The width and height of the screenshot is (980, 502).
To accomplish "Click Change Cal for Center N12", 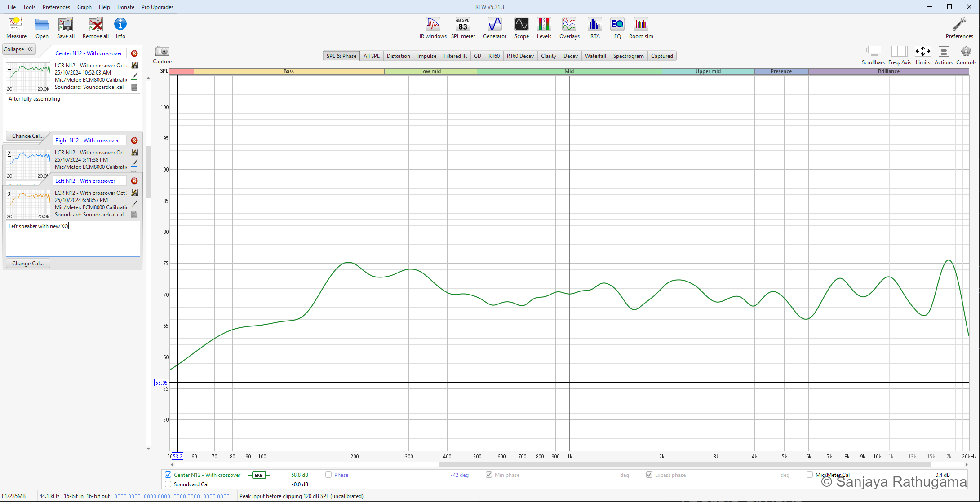I will click(x=28, y=136).
